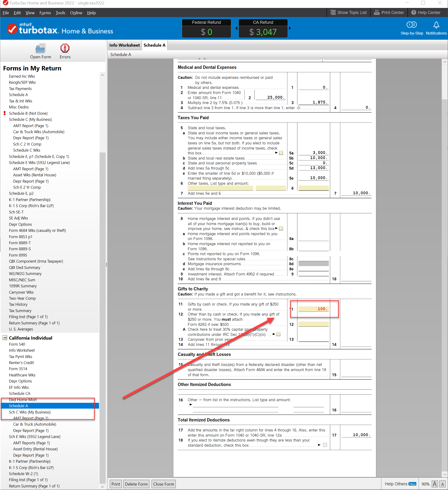Open Tax Payments form
The width and height of the screenshot is (448, 490).
click(x=20, y=89)
